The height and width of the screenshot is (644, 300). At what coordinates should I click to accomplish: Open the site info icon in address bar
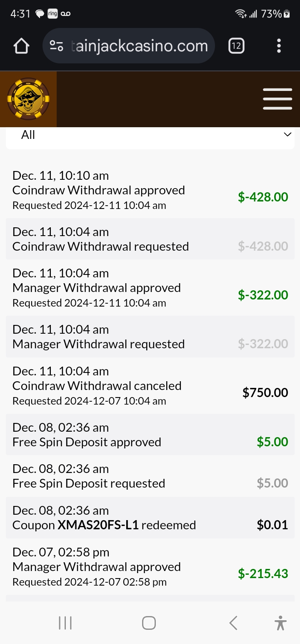pyautogui.click(x=56, y=46)
